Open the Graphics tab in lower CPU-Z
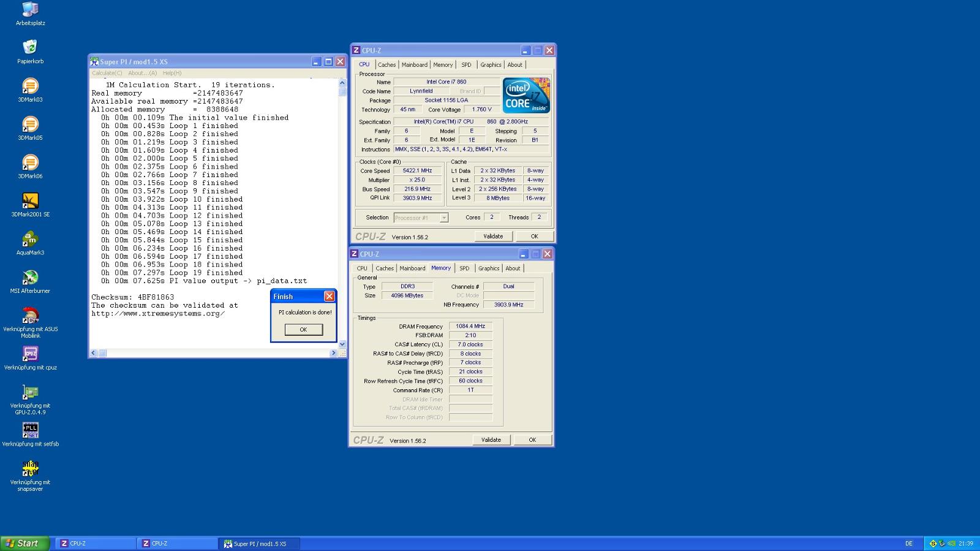The height and width of the screenshot is (551, 980). 489,268
